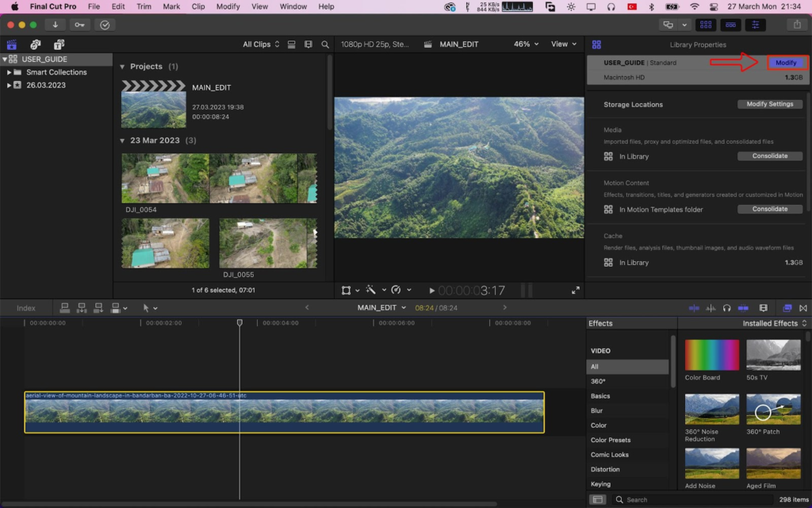Open the Photos and Audio sidebar

click(x=35, y=44)
